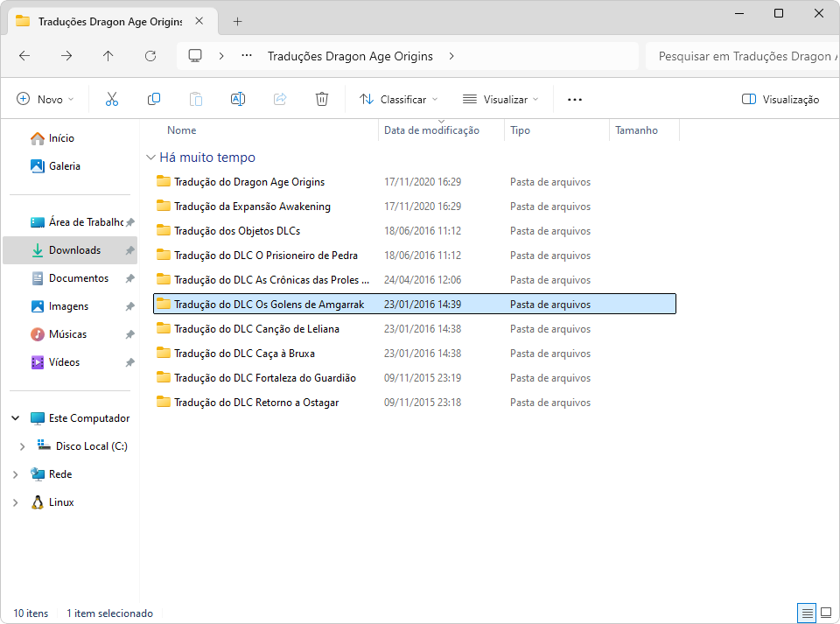Click the Delete trash icon
This screenshot has height=624, width=840.
coord(321,99)
